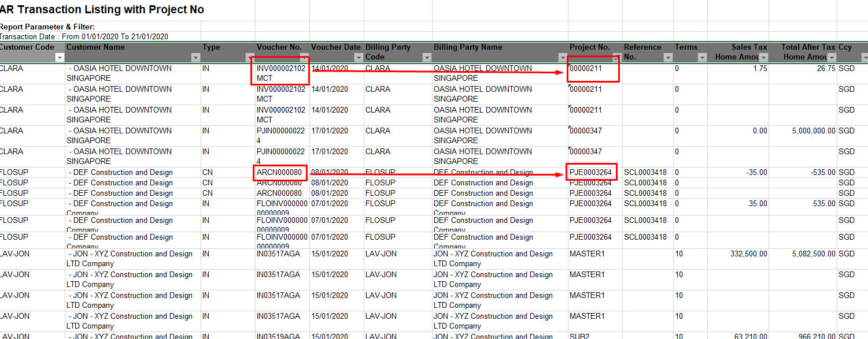Open the Sales Tax Home Amount filter dropdown
The image size is (868, 339).
763,57
